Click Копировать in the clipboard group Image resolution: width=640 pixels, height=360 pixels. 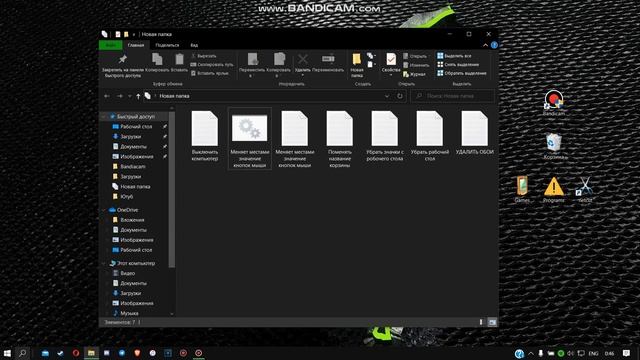157,62
